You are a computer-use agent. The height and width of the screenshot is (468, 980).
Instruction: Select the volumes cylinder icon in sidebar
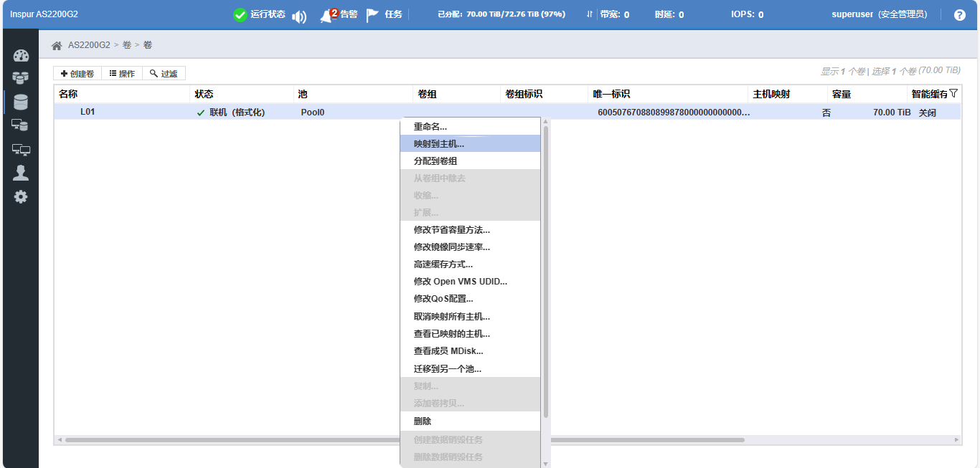point(21,102)
